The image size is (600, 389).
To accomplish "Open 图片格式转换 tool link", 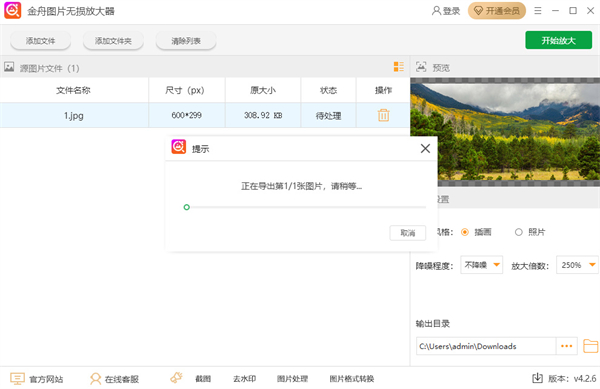I will [x=352, y=379].
